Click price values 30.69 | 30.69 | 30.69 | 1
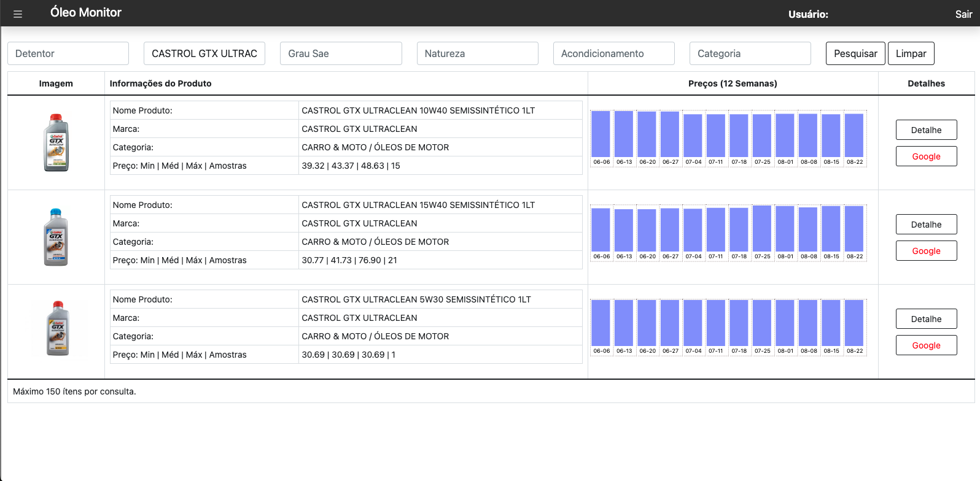The width and height of the screenshot is (980, 481). tap(348, 355)
